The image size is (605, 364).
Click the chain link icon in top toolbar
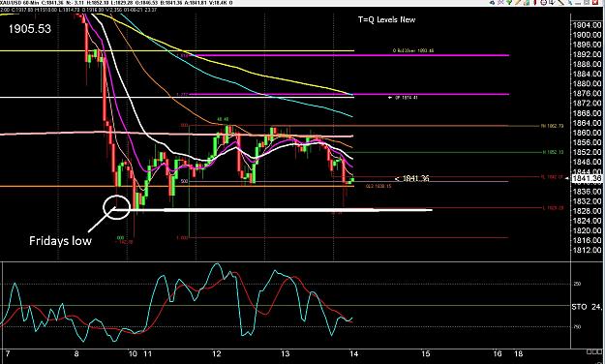tap(493, 2)
